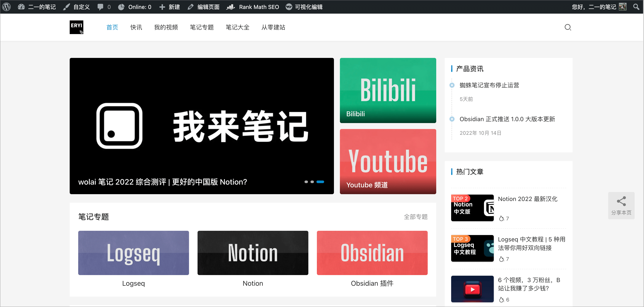
Task: Open the red Youtube 频道 card
Action: (388, 161)
